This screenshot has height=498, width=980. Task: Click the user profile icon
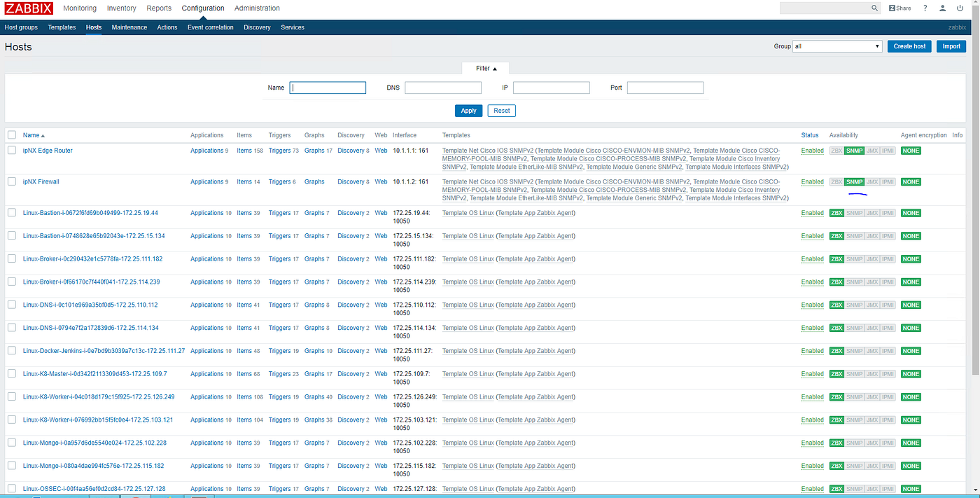click(941, 8)
